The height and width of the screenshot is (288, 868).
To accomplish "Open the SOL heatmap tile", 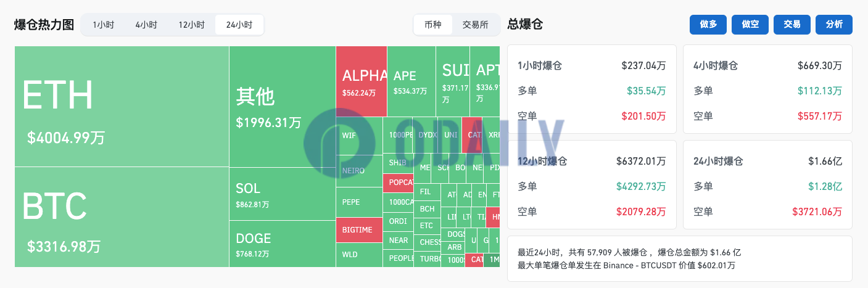I will tap(282, 194).
